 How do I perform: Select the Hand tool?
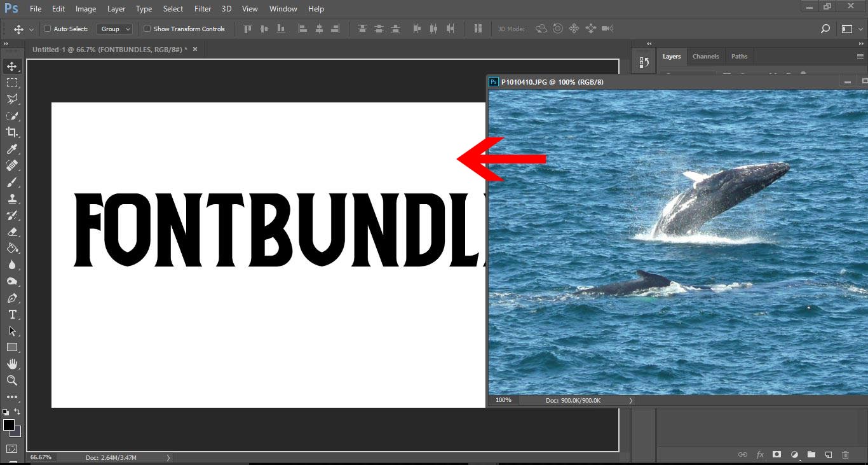click(x=11, y=364)
